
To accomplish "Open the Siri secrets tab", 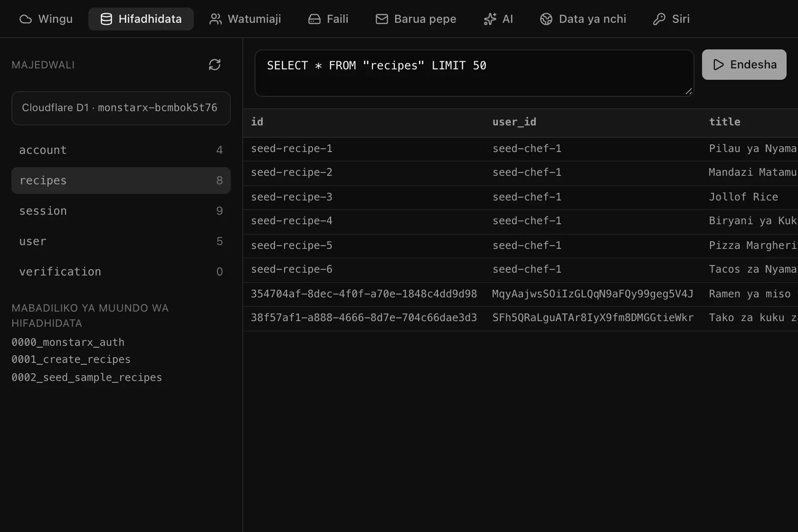I will (x=671, y=19).
